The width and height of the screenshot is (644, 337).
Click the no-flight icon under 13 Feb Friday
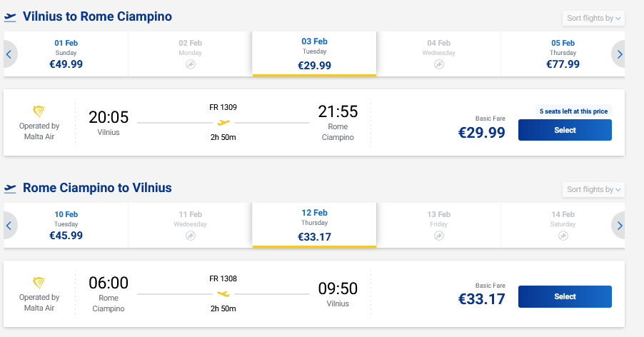tap(438, 236)
